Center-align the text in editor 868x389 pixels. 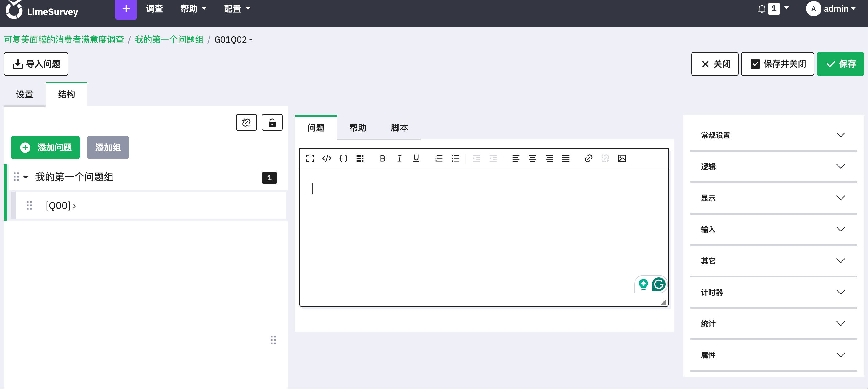click(532, 158)
